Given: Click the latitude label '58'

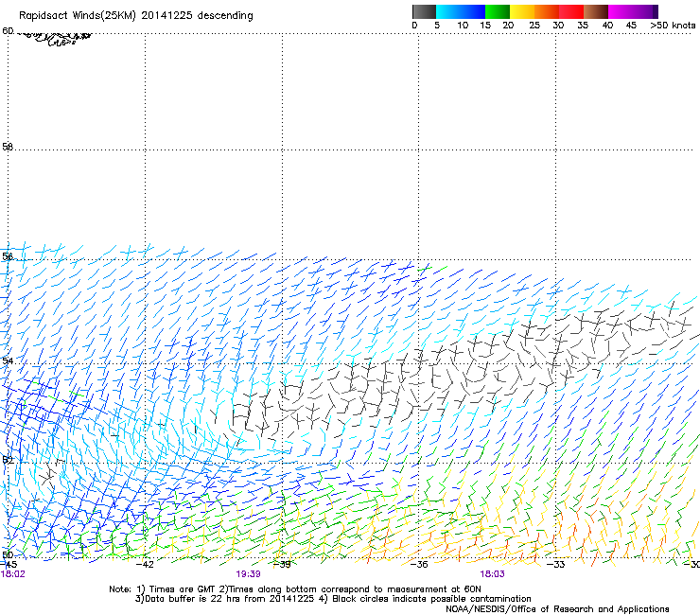Looking at the screenshot, I should pos(8,147).
